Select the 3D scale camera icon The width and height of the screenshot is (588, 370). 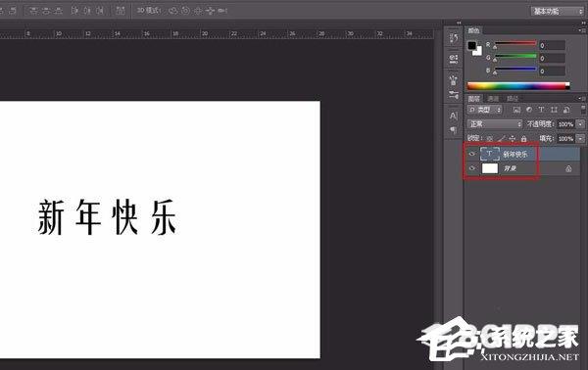click(x=222, y=11)
